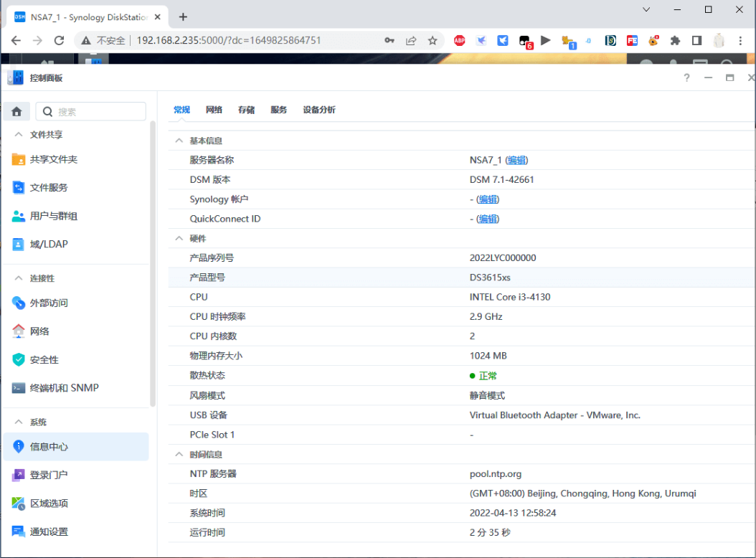Switch to the Network (网络) tab
Viewport: 756px width, 558px height.
[x=214, y=110]
